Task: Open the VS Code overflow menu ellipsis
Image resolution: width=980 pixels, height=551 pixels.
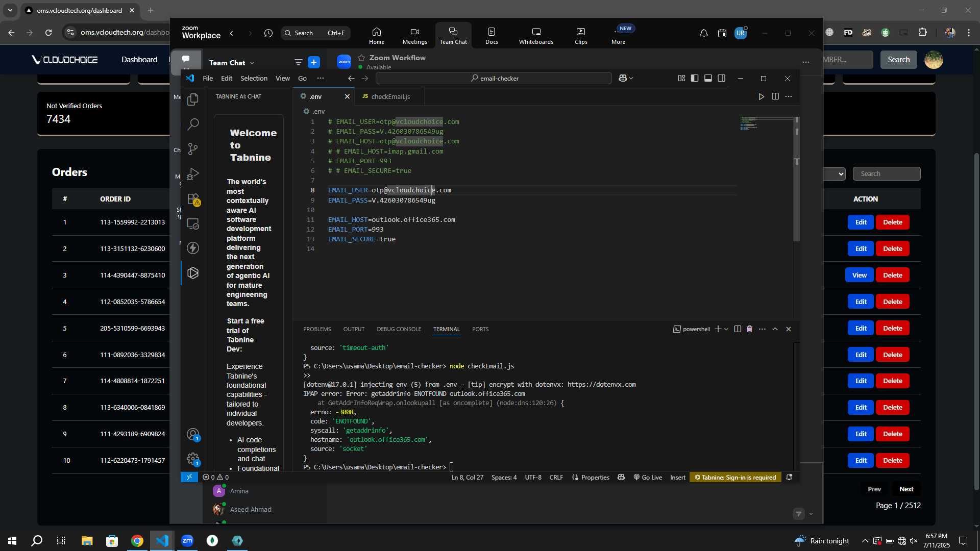Action: click(x=321, y=78)
